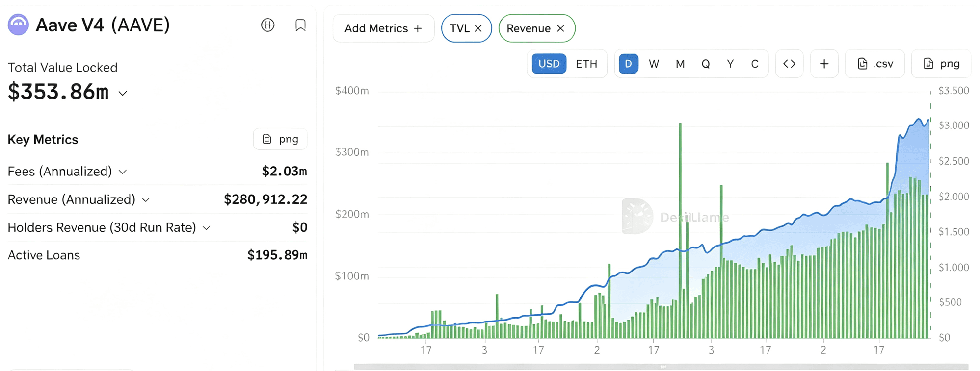The image size is (980, 371).
Task: Click the Key Metrics heading
Action: [x=43, y=140]
